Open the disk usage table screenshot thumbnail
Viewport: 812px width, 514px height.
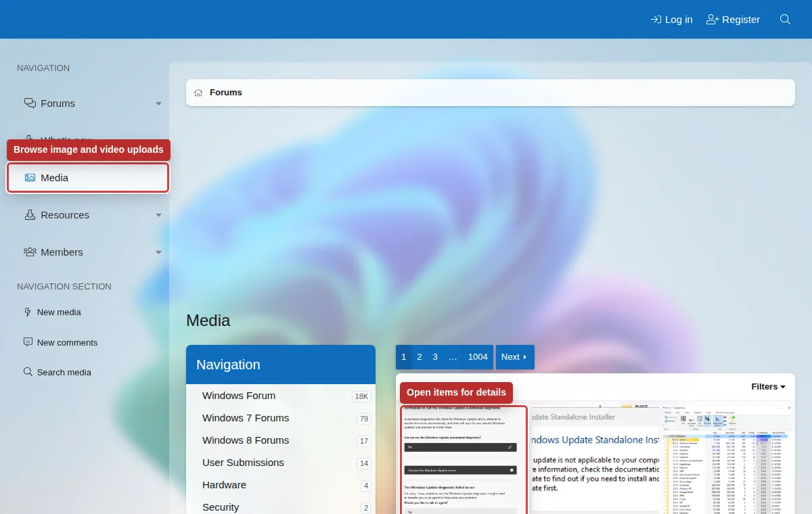click(728, 459)
